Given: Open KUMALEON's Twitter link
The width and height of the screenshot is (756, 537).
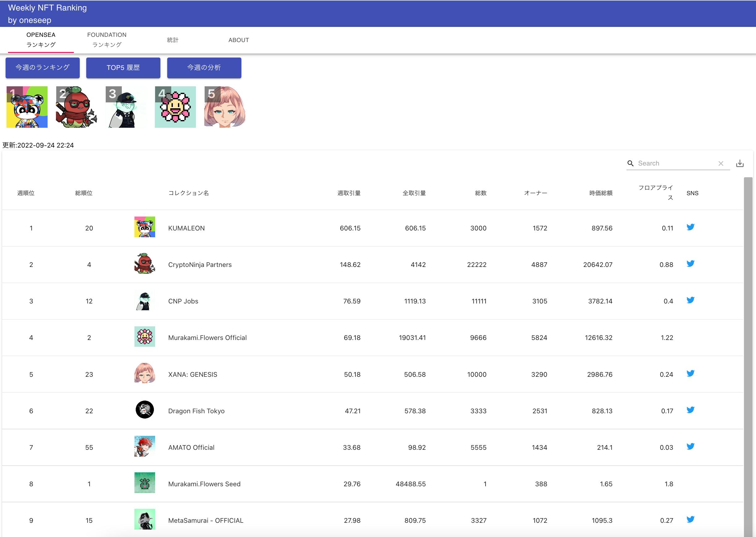Looking at the screenshot, I should [690, 227].
